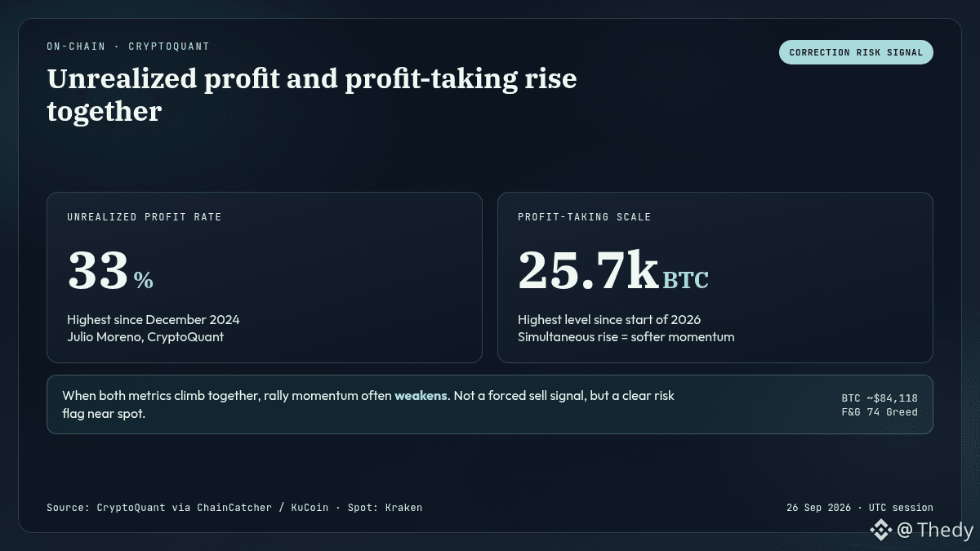Open the Unrealized Profit Rate card title

point(145,217)
